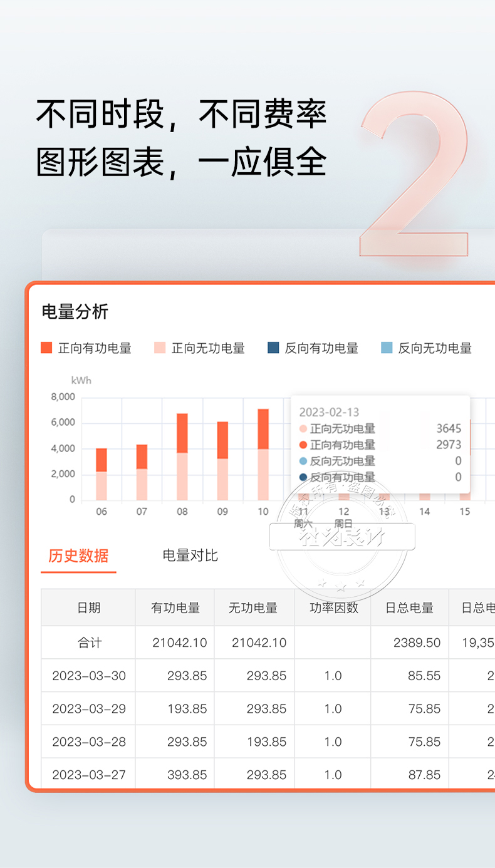Click the bar for day 07
The width and height of the screenshot is (495, 868).
(x=142, y=472)
